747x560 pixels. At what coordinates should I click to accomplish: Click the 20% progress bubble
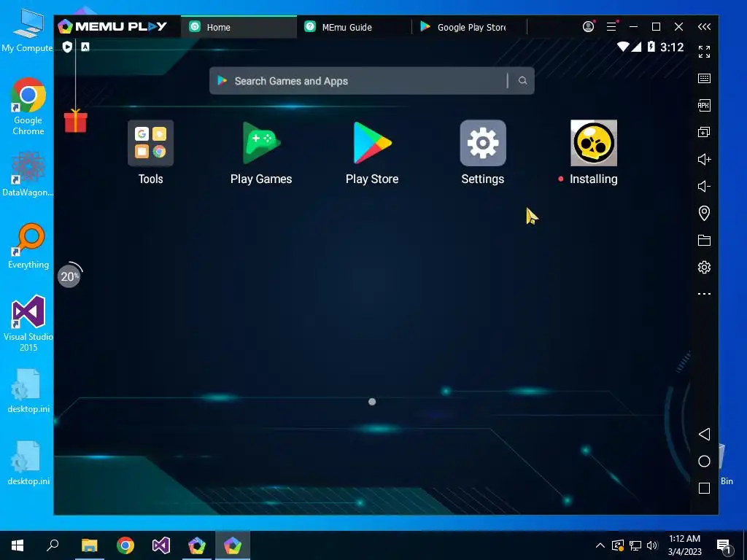pyautogui.click(x=69, y=276)
